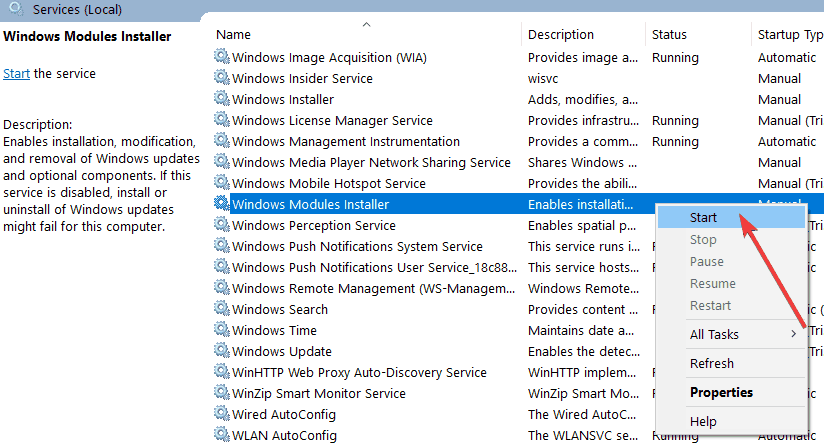
Task: Select the Windows License Manager Service name
Action: point(332,120)
